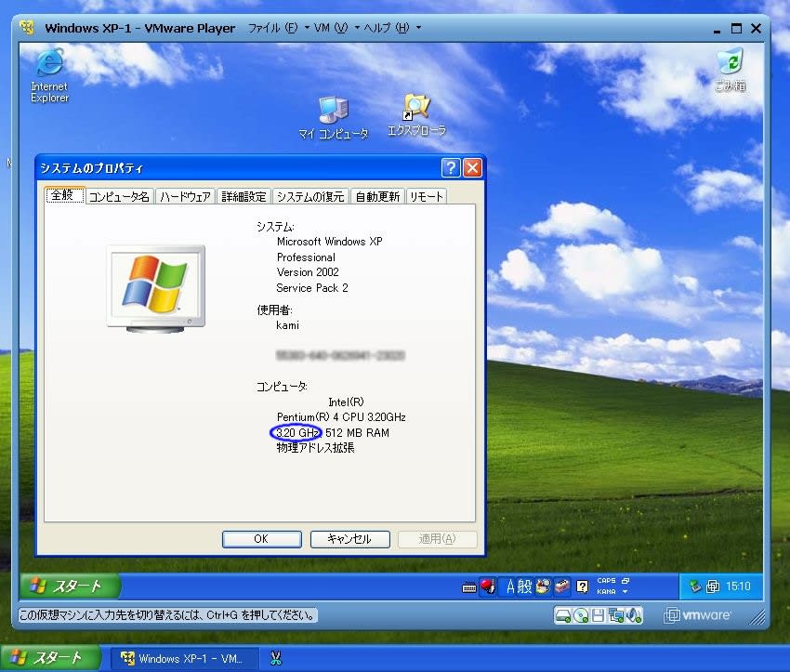Toggle the CAPS lock indicator in language bar
This screenshot has width=790, height=672.
pyautogui.click(x=606, y=581)
